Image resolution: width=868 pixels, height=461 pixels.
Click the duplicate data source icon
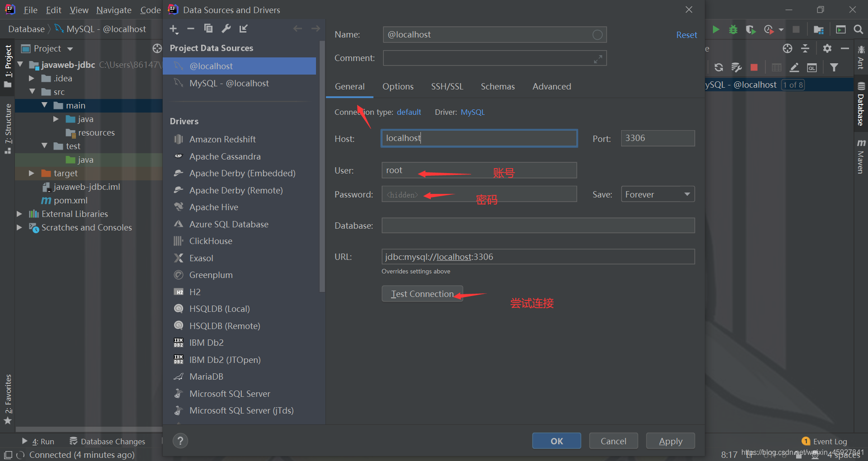(208, 28)
